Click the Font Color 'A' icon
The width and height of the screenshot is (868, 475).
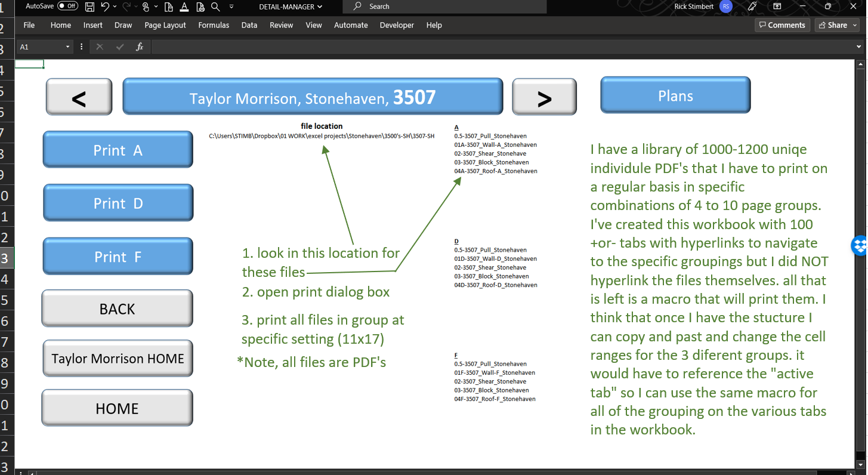click(x=184, y=7)
